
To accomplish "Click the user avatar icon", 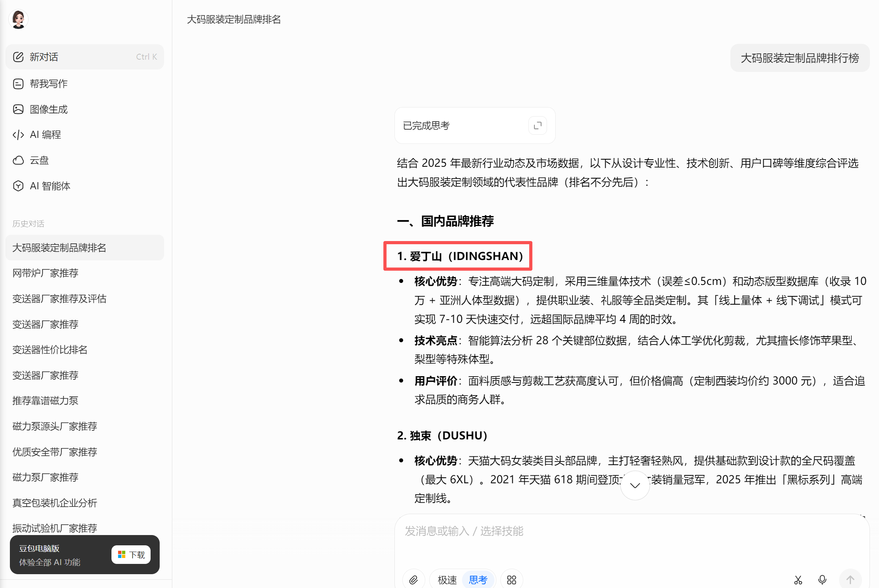I will (x=18, y=19).
